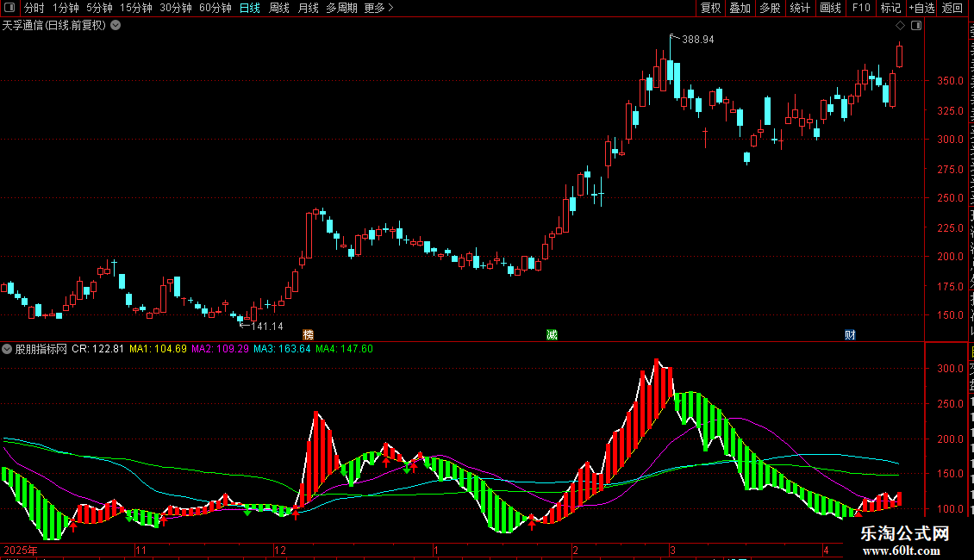Switch to the 分时 intraday view
This screenshot has width=974, height=560.
pyautogui.click(x=34, y=8)
